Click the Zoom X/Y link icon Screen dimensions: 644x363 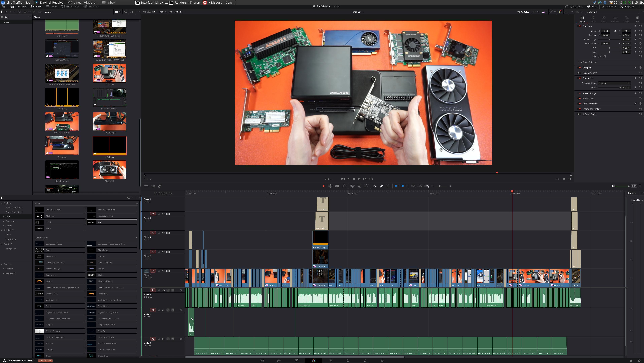tap(615, 31)
